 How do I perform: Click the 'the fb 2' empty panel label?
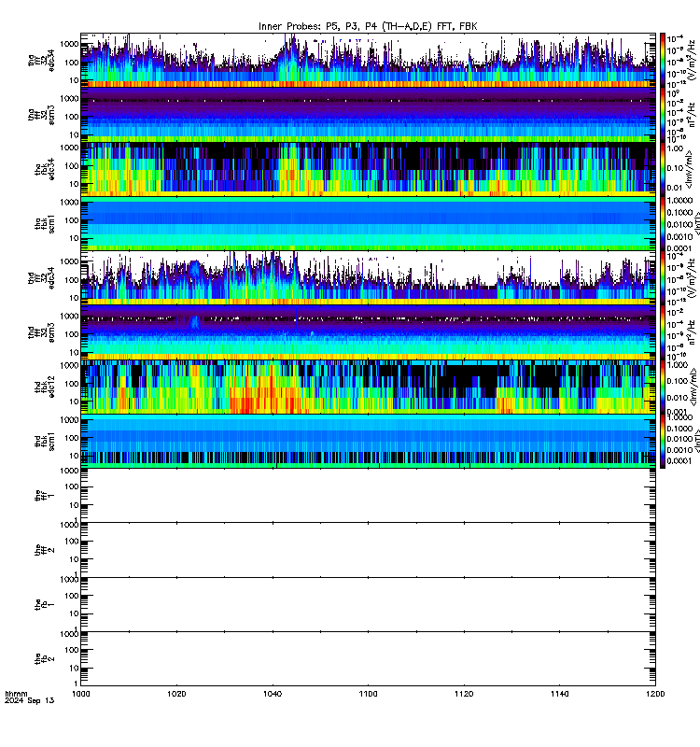[x=45, y=659]
